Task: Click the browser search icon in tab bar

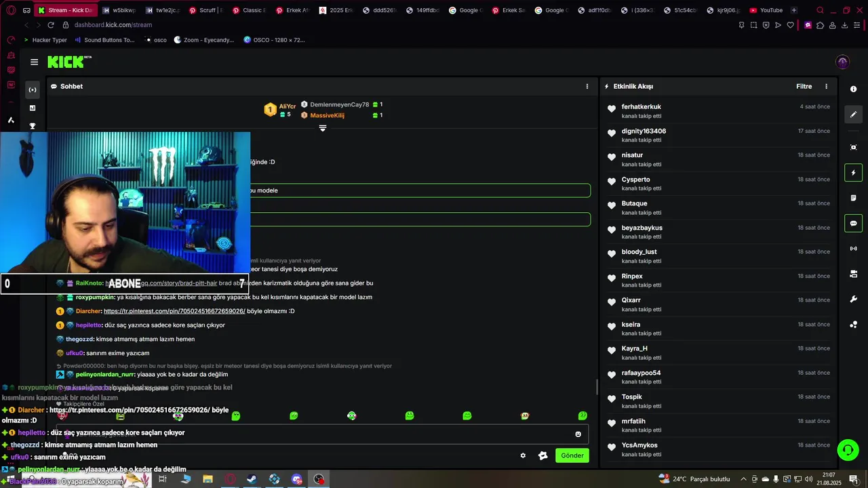Action: click(x=820, y=10)
